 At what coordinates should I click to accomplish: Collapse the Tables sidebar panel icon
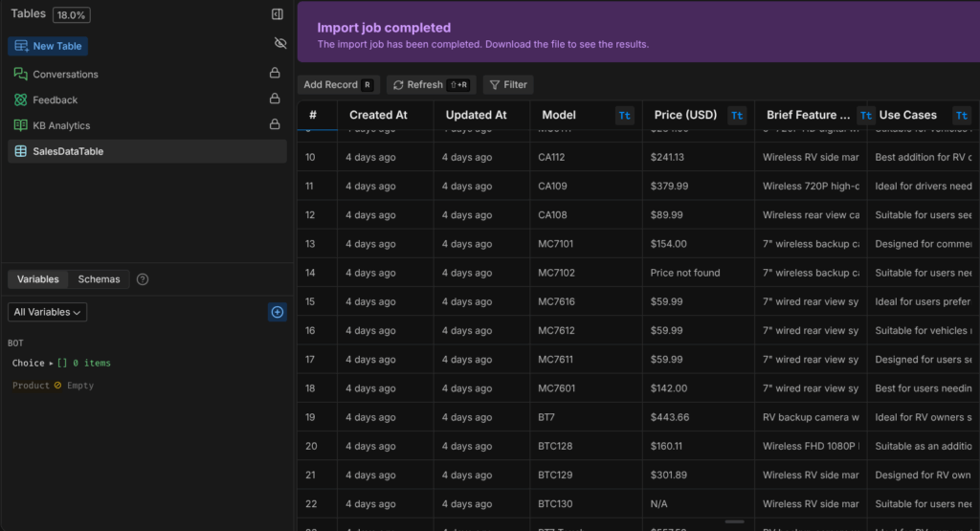pos(277,13)
